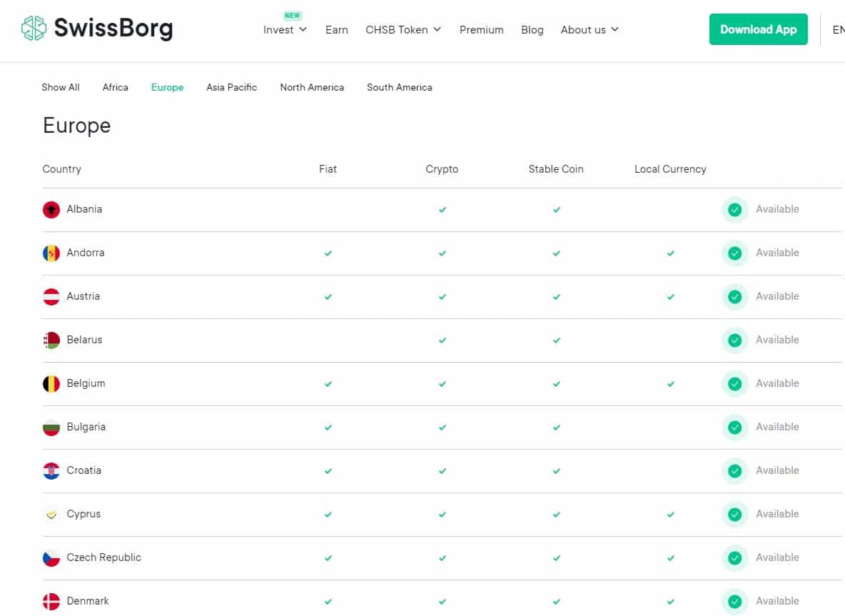Click the Andorra flag icon
The image size is (845, 616).
click(x=51, y=253)
